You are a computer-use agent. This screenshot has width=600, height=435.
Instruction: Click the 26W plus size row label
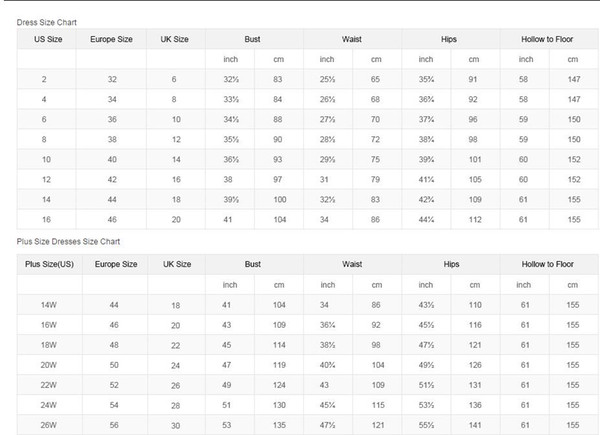(49, 425)
